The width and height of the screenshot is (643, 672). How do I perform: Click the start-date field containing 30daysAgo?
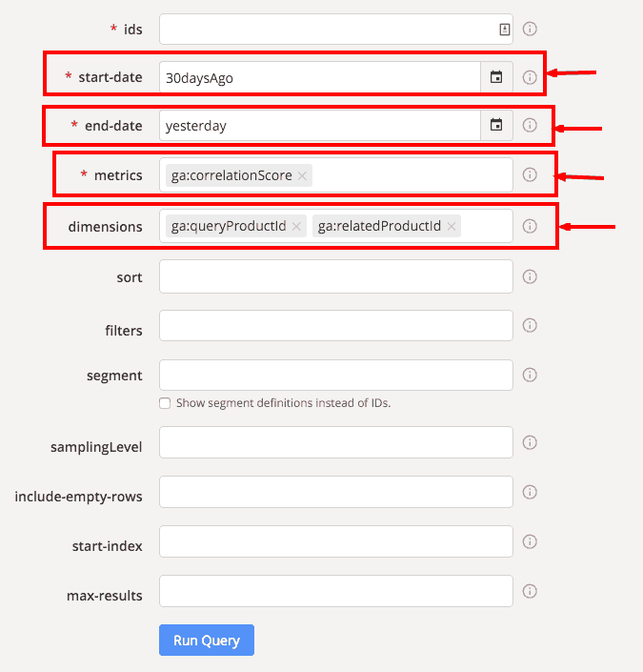point(320,77)
